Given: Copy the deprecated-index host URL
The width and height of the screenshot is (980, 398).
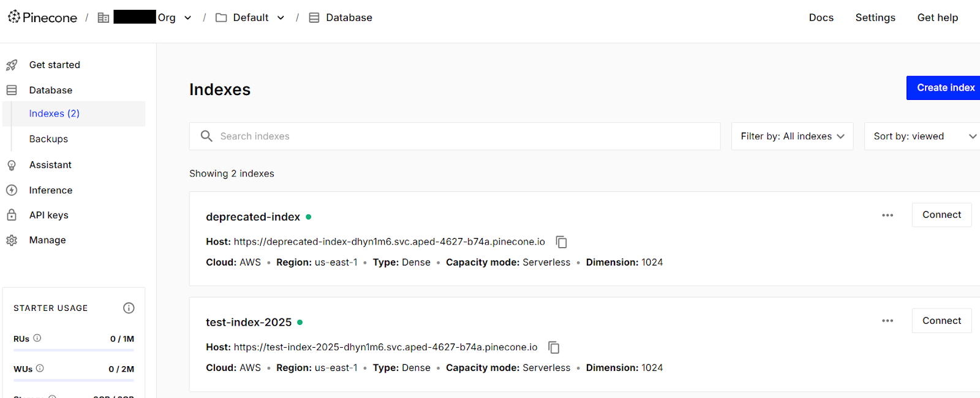Looking at the screenshot, I should 561,242.
